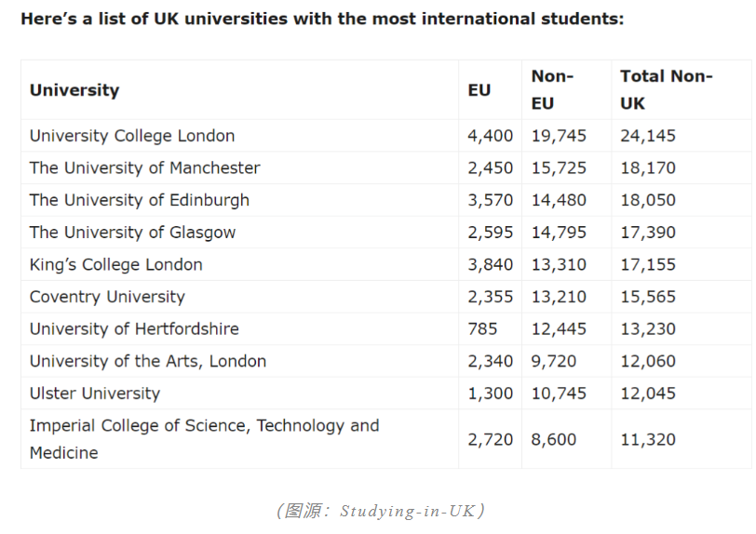Select the Coventry University cell
Image resolution: width=756 pixels, height=534 pixels.
point(107,297)
